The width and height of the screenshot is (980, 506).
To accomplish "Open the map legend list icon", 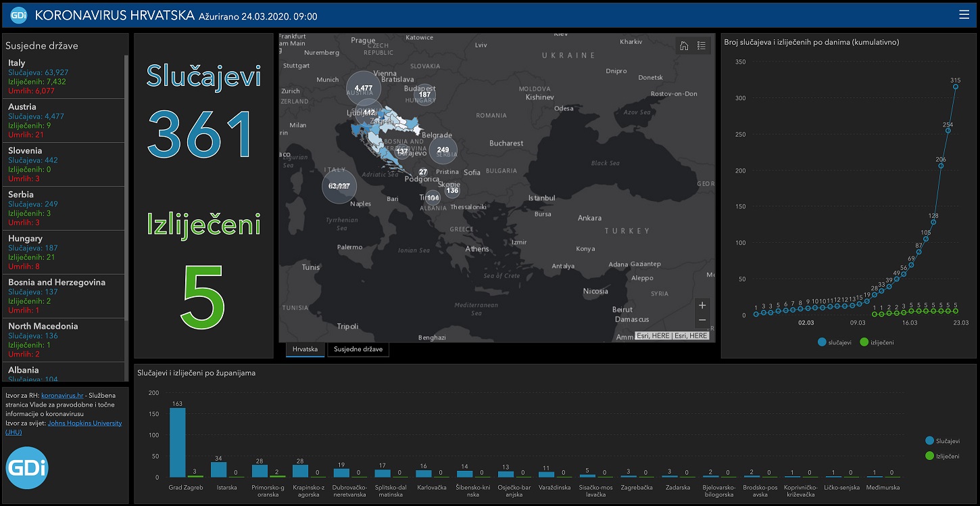I will point(702,46).
